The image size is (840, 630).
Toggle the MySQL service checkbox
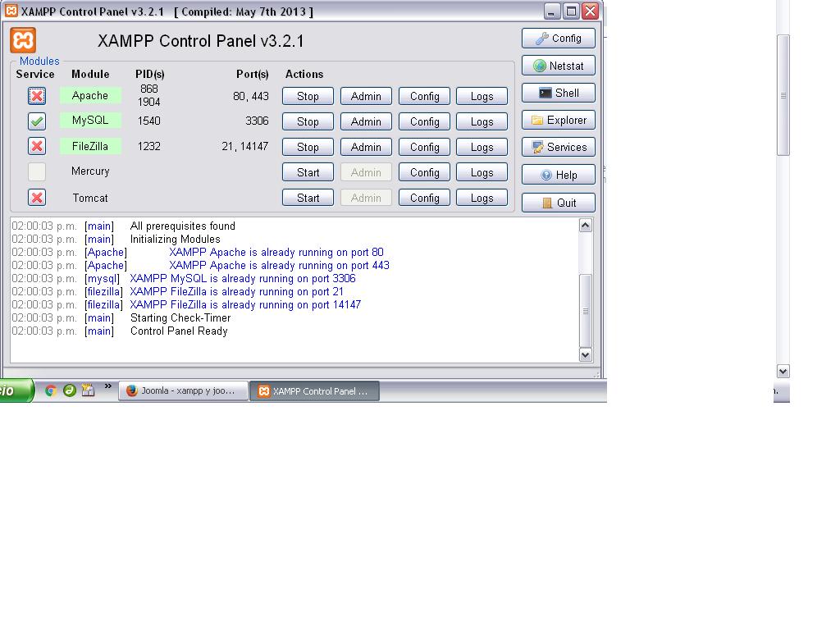coord(37,121)
